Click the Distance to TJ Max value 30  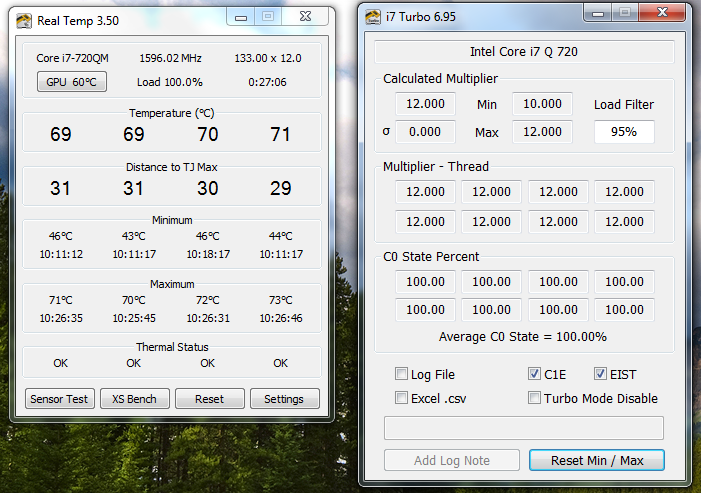(208, 188)
